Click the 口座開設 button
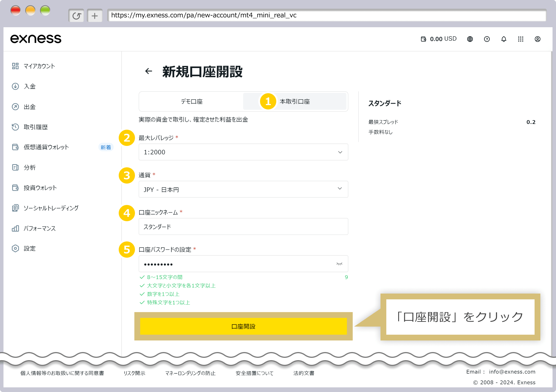The image size is (556, 392). (243, 326)
